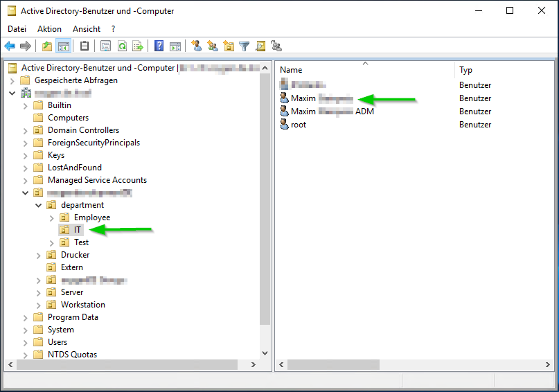Click list pane horizontal scrollbar left arrow
This screenshot has width=559, height=392.
(281, 364)
